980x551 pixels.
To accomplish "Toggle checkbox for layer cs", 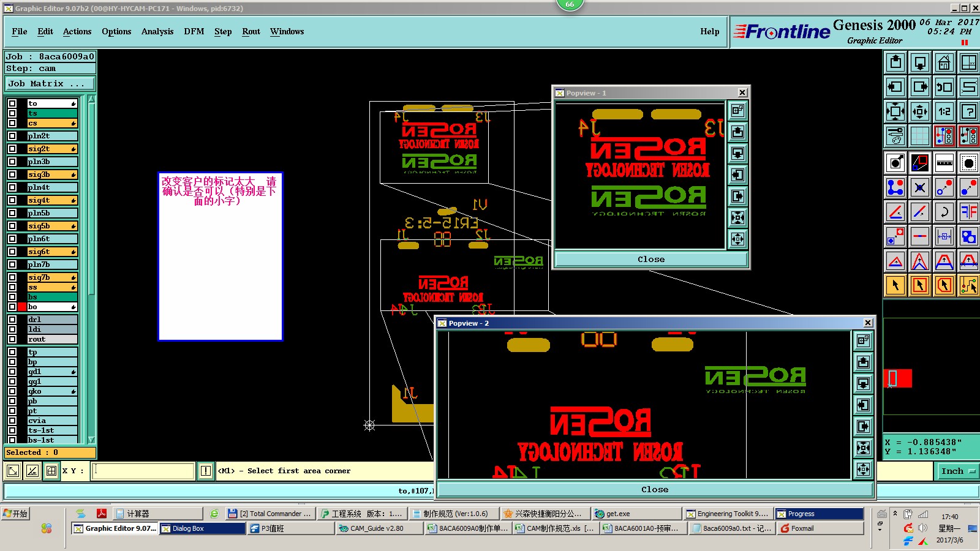I will [x=12, y=123].
